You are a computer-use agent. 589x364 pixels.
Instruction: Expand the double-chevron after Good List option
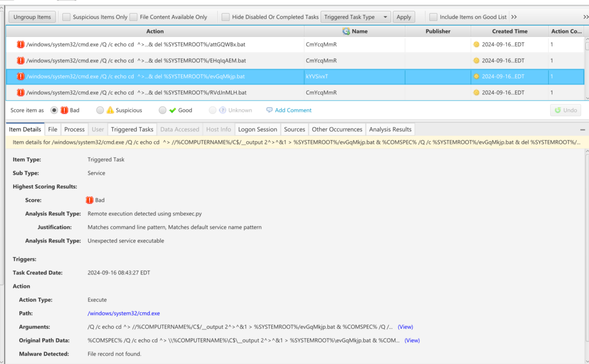pos(514,16)
